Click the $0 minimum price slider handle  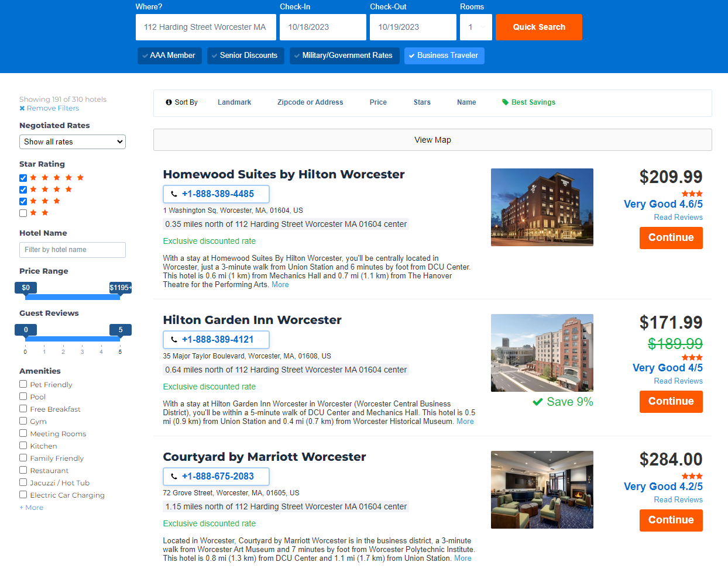26,288
